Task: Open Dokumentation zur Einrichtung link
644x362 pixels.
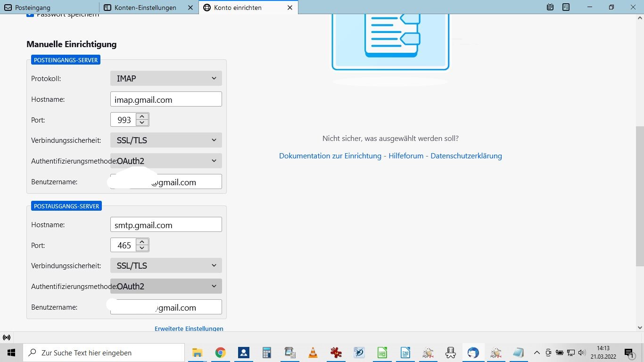Action: (330, 156)
